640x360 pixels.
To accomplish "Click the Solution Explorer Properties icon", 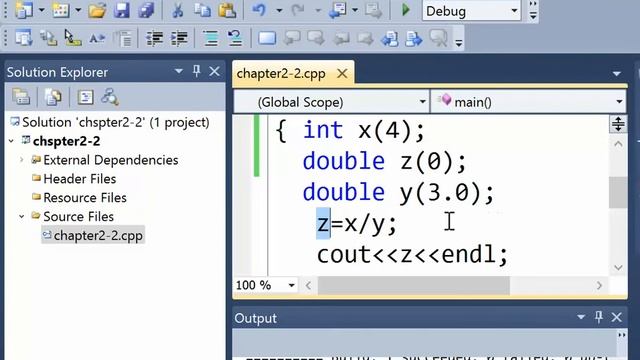I will pos(21,97).
